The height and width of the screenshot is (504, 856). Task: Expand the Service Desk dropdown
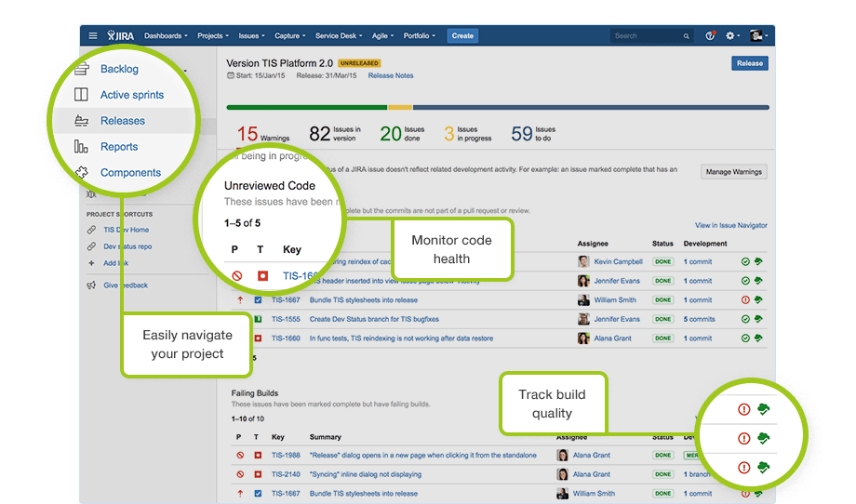341,36
